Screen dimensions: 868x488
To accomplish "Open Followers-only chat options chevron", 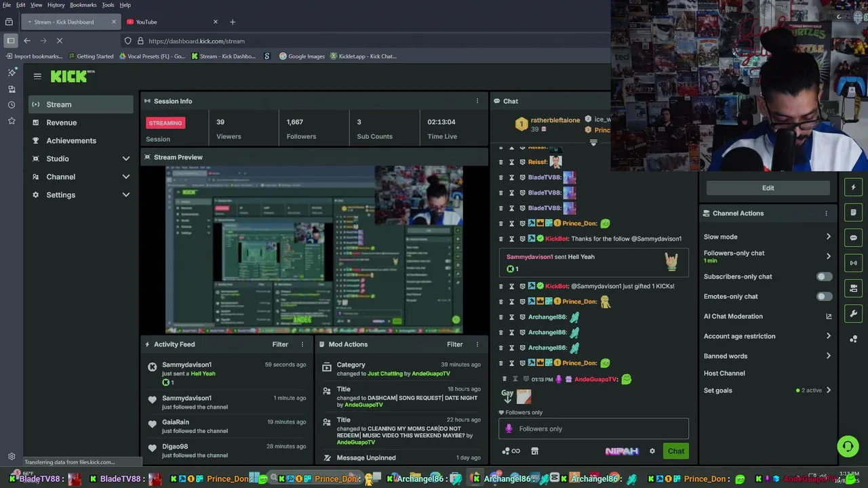I will [x=829, y=256].
